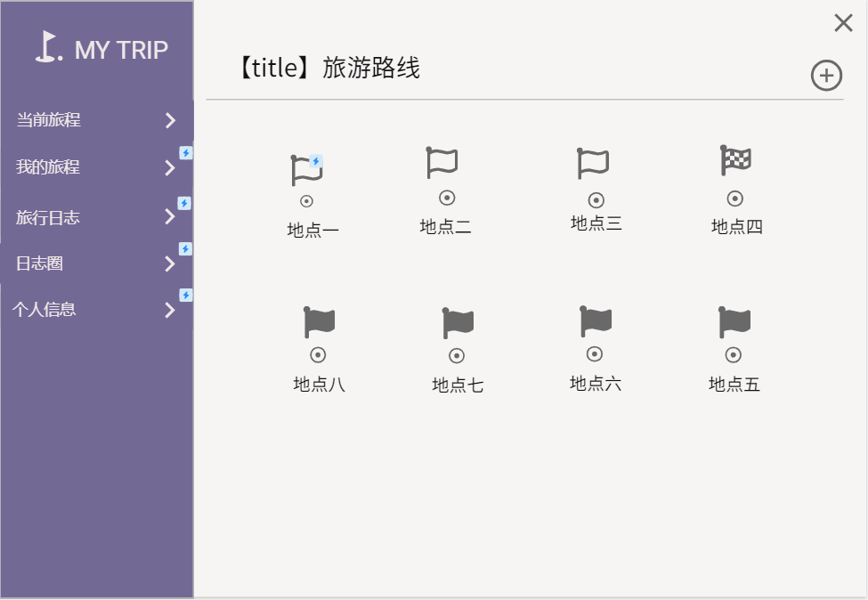This screenshot has width=868, height=600.
Task: Click the 地点一 label
Action: click(x=312, y=230)
